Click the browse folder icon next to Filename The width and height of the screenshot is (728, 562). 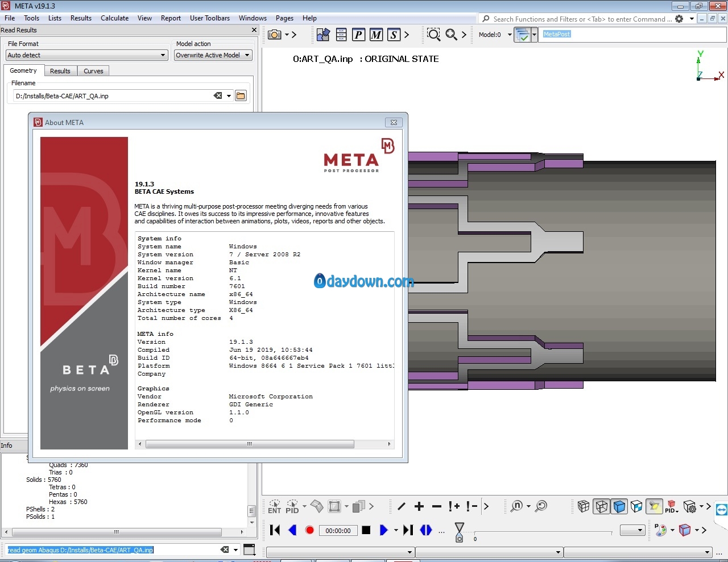pyautogui.click(x=241, y=96)
